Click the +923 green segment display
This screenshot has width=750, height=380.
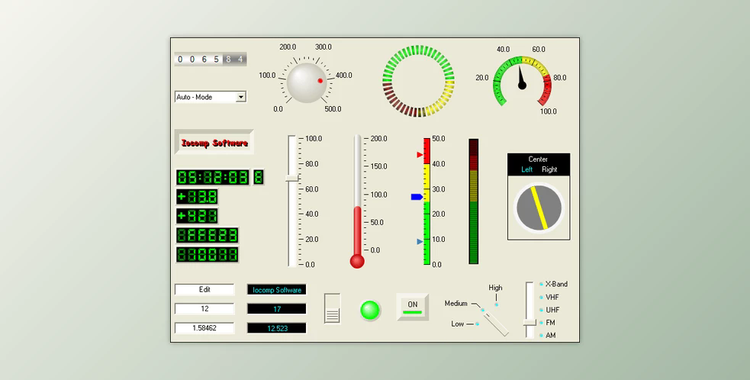tap(197, 216)
